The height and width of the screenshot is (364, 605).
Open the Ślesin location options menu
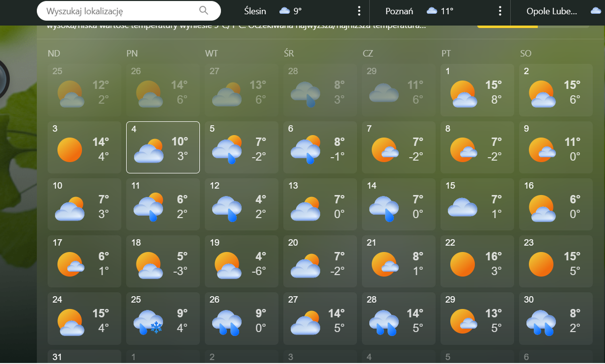point(359,11)
